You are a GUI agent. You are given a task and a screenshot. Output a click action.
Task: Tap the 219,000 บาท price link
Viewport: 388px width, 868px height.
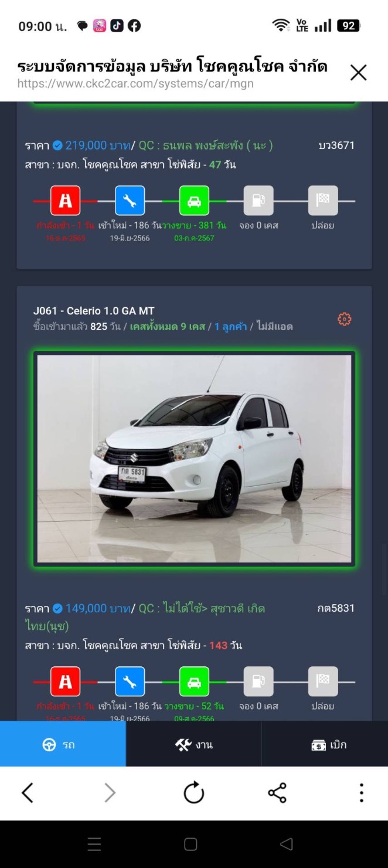pos(98,145)
